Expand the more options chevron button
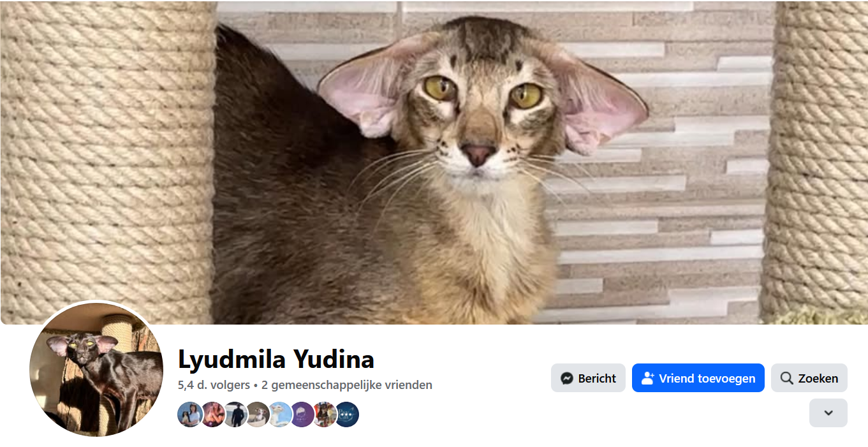The height and width of the screenshot is (447, 868). tap(828, 413)
